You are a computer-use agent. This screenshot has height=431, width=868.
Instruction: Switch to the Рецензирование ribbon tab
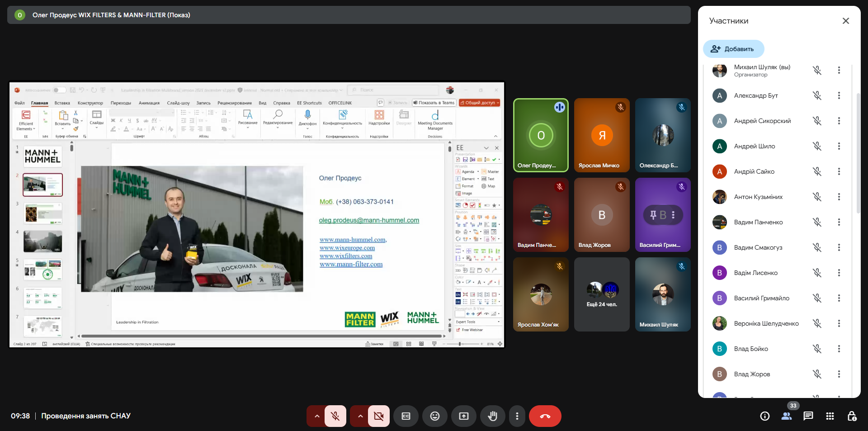(x=235, y=103)
